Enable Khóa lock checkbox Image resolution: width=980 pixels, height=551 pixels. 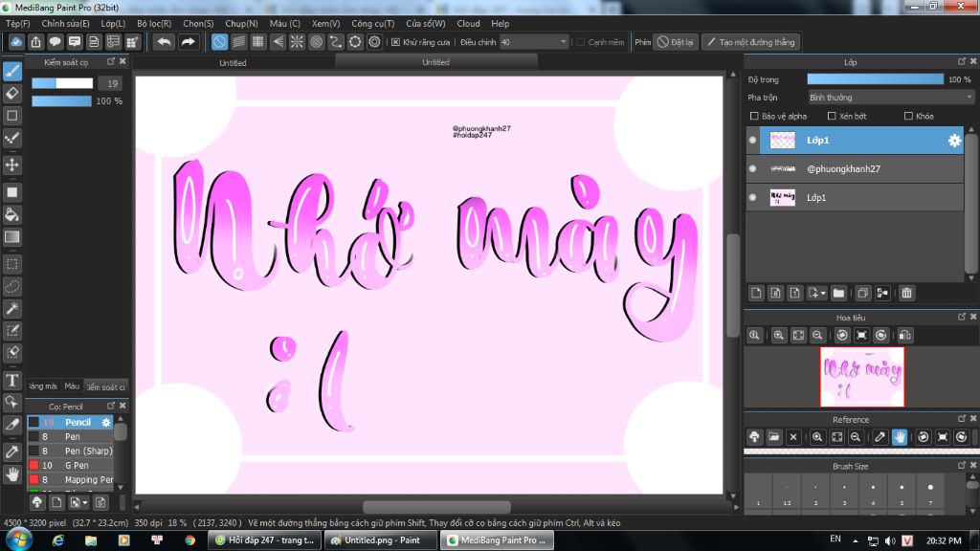coord(909,116)
